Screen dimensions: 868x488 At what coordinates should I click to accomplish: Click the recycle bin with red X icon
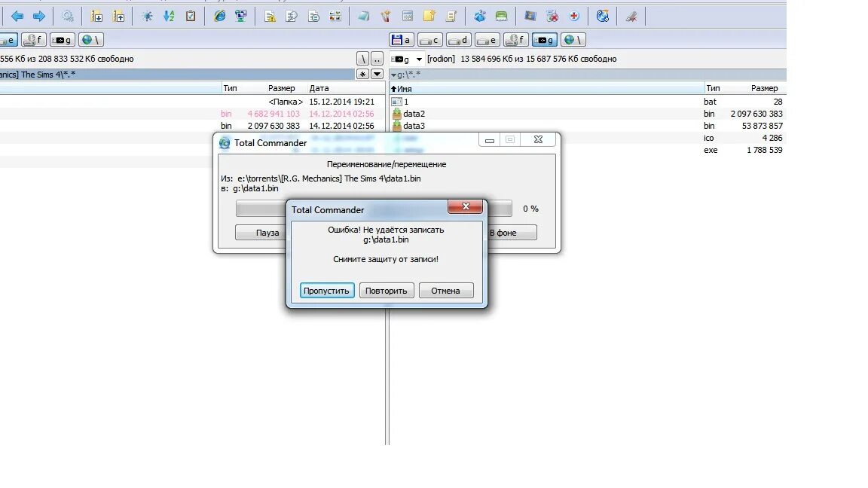[x=552, y=16]
